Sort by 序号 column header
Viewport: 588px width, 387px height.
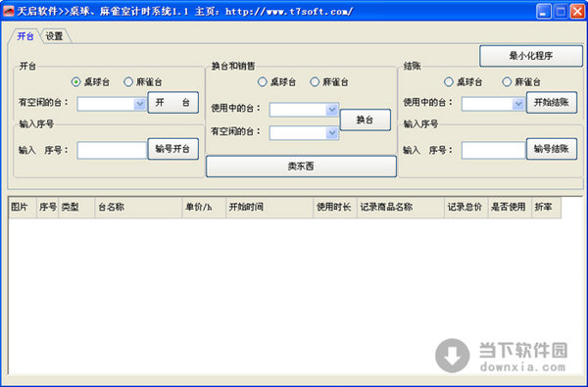(x=48, y=207)
